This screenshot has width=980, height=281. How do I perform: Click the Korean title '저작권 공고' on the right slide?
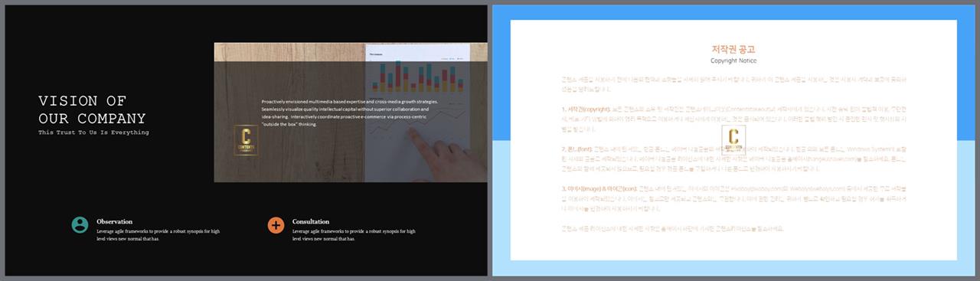coord(733,49)
